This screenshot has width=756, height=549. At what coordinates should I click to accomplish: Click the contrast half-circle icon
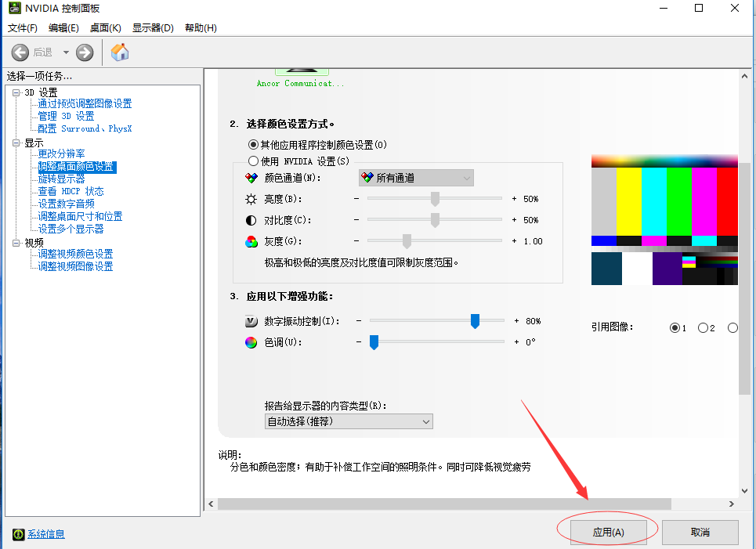click(251, 220)
